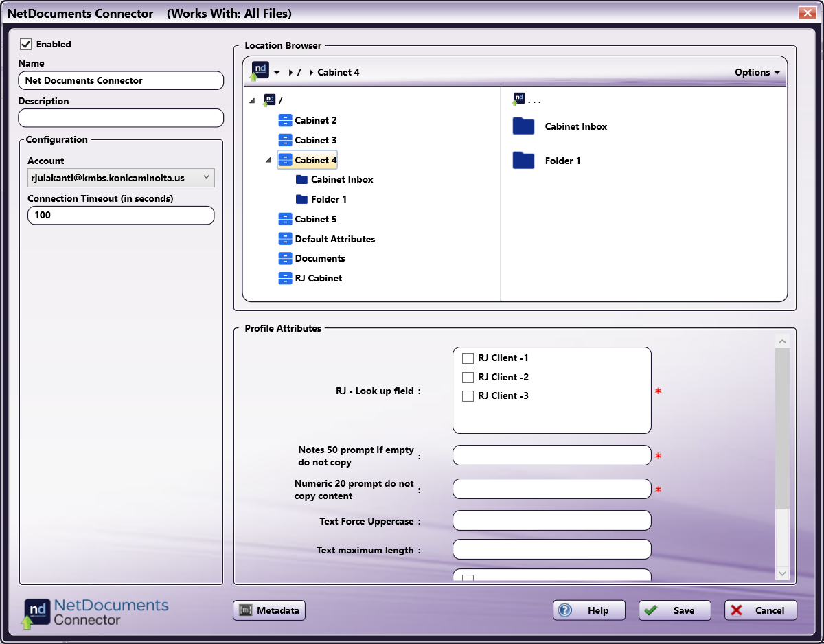Viewport: 824px width, 644px height.
Task: Focus the Text Force Uppercase field
Action: [552, 520]
